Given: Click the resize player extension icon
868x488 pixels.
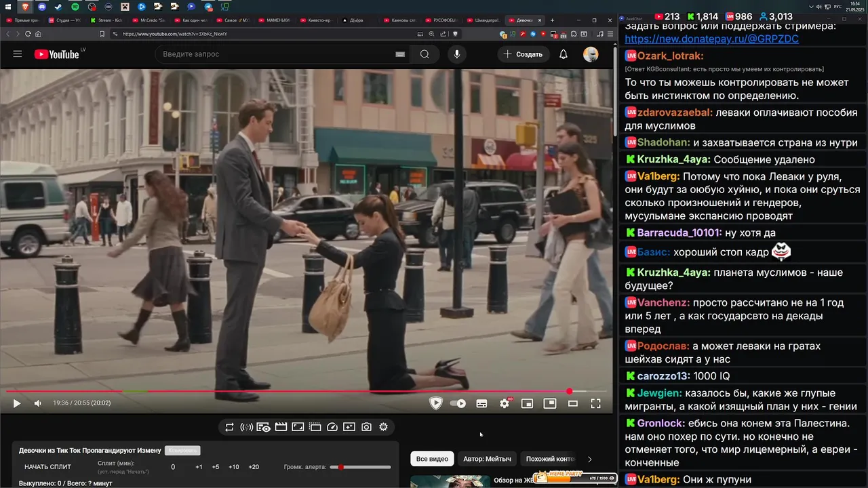Looking at the screenshot, I should coord(298,427).
